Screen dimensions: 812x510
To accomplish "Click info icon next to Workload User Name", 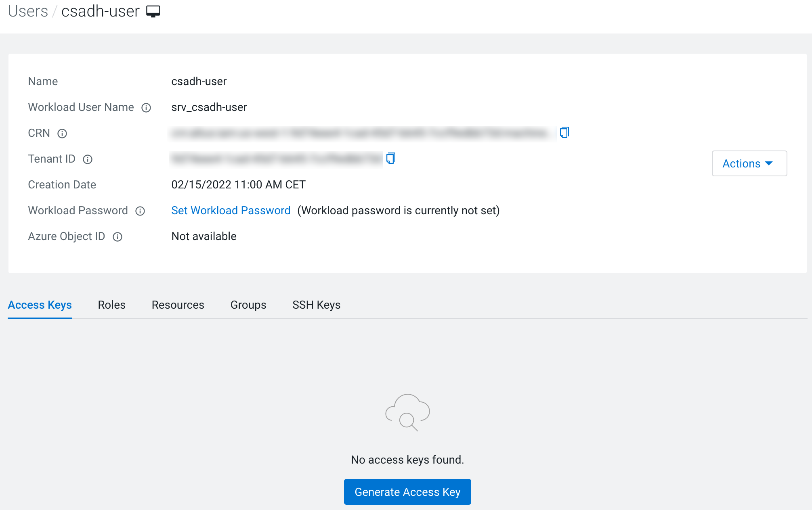I will pos(146,108).
